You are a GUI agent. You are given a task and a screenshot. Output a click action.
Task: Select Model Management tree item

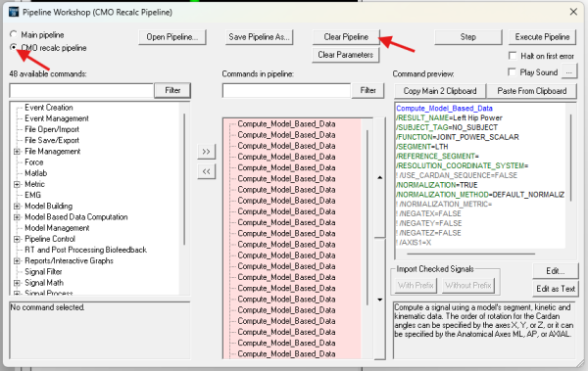57,228
